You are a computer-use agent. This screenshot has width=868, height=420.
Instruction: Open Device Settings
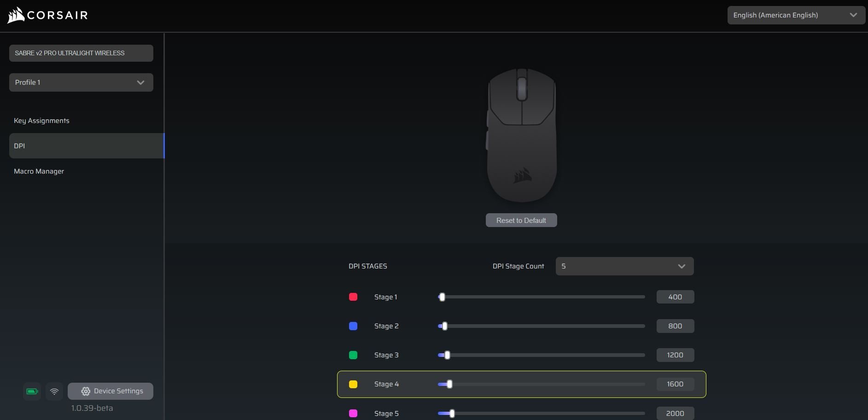pos(111,391)
